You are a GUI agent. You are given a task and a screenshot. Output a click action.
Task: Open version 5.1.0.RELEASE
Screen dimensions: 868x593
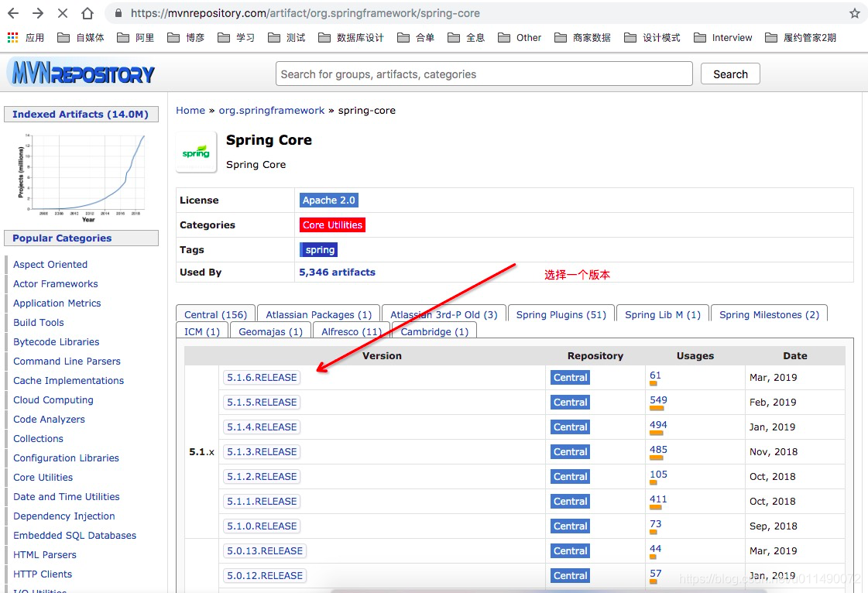tap(262, 526)
